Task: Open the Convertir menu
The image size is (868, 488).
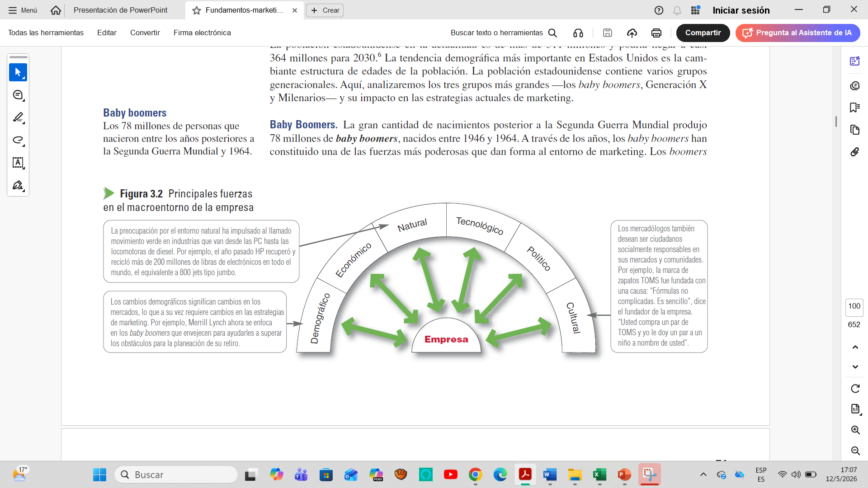Action: (x=145, y=33)
